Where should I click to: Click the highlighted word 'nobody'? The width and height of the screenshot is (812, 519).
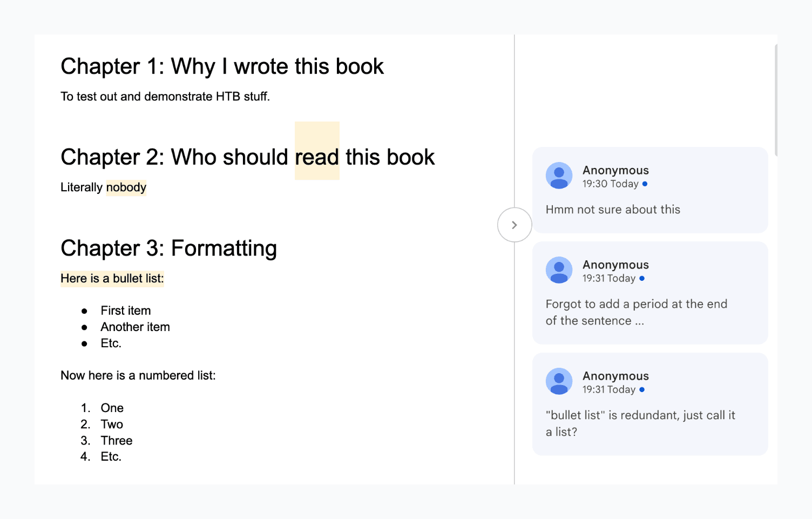[126, 187]
